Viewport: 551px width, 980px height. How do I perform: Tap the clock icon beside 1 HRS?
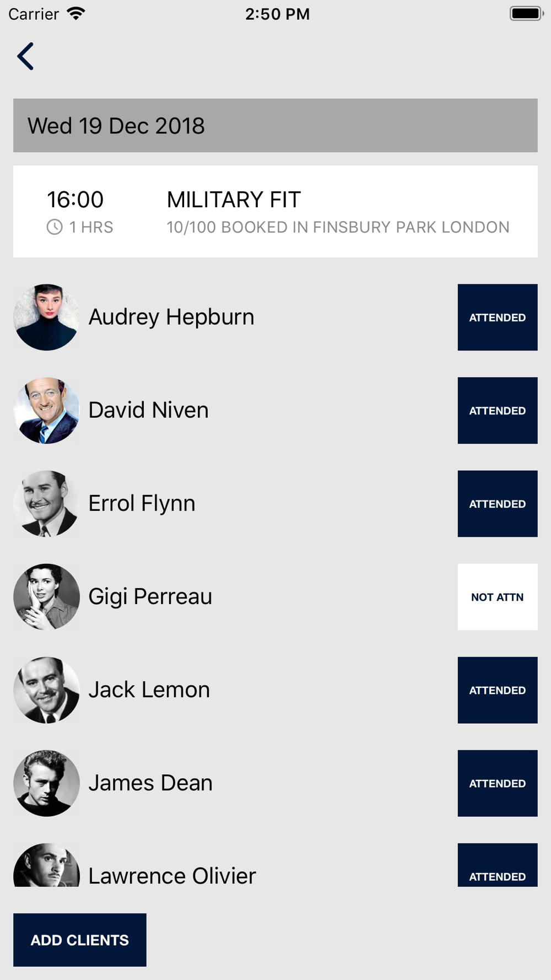[55, 227]
